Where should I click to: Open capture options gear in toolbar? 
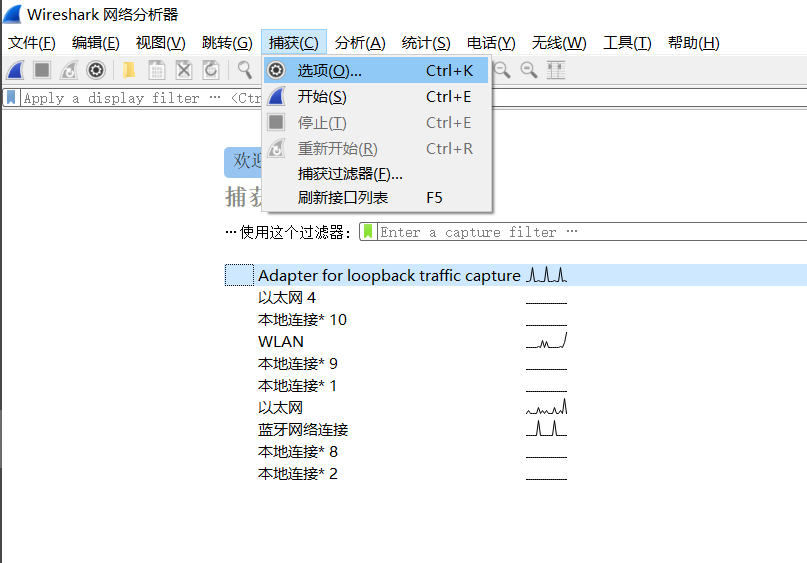tap(96, 70)
